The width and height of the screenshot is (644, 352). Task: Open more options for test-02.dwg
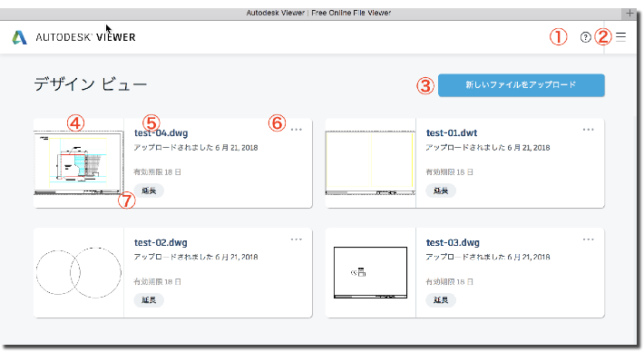pyautogui.click(x=296, y=240)
